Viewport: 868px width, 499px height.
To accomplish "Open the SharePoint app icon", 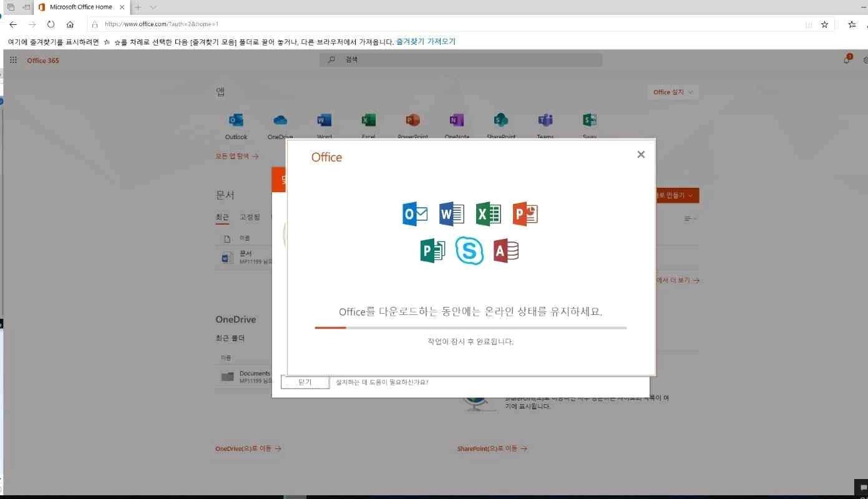I will click(501, 120).
